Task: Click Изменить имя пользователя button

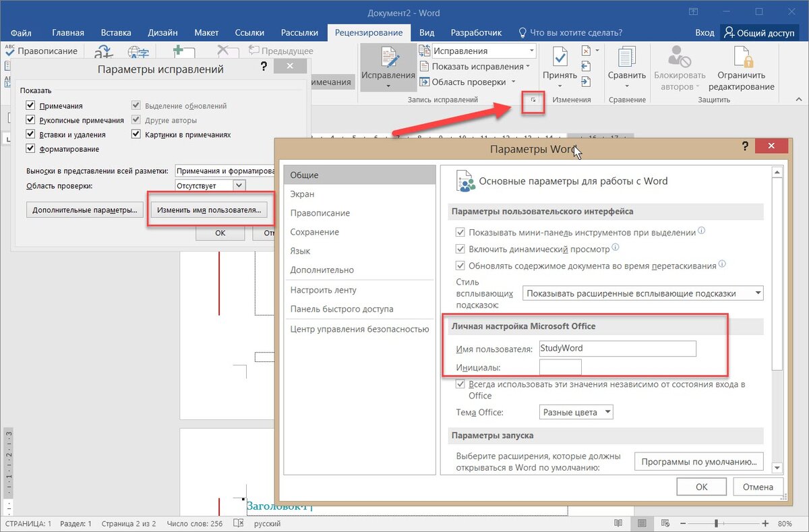Action: [208, 210]
